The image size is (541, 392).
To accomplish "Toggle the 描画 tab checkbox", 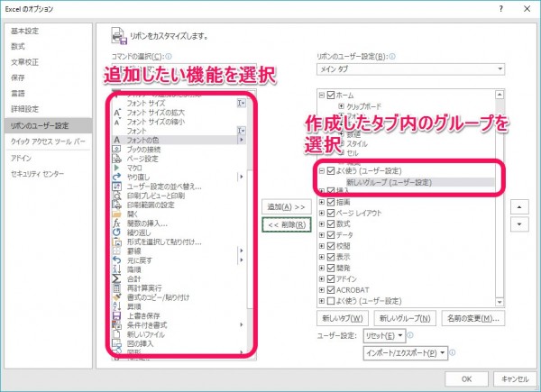I will pyautogui.click(x=331, y=202).
